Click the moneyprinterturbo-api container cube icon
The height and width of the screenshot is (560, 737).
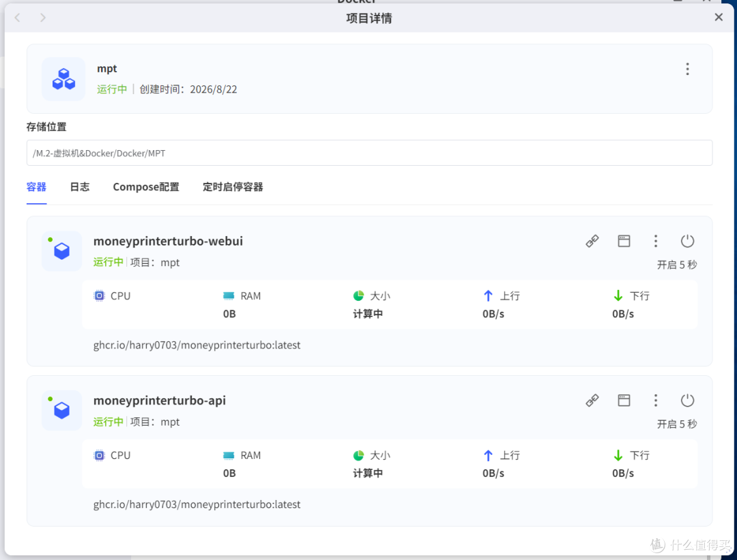click(61, 410)
